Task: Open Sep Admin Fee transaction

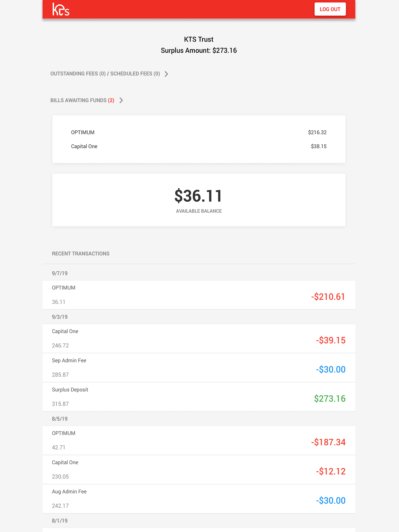Action: (199, 368)
